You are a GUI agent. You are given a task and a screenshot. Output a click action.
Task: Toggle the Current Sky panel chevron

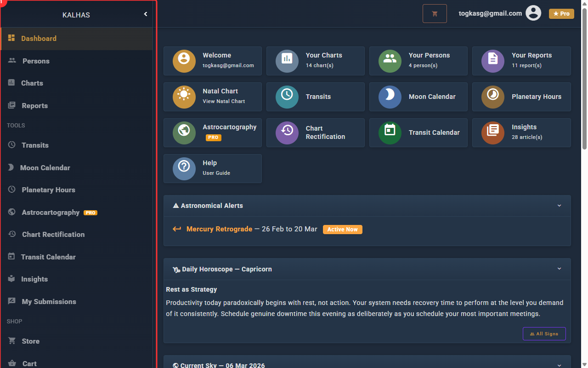tap(559, 365)
